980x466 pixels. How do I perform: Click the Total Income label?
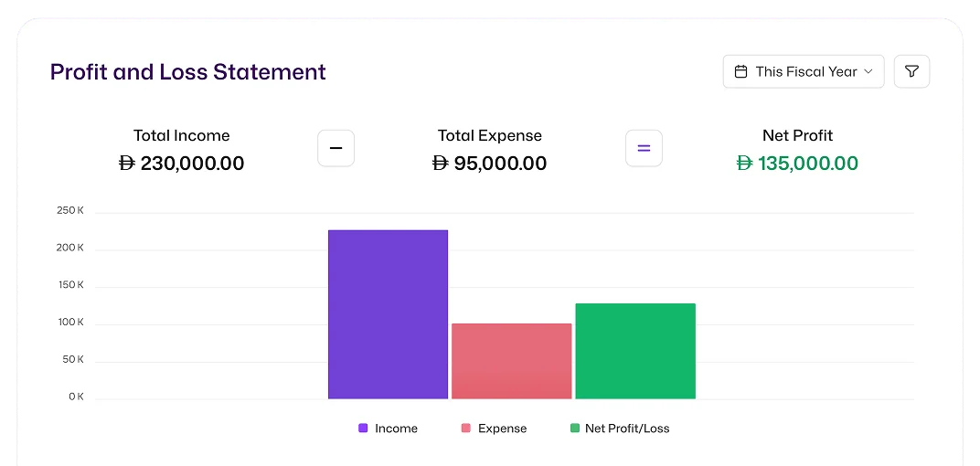pyautogui.click(x=182, y=135)
